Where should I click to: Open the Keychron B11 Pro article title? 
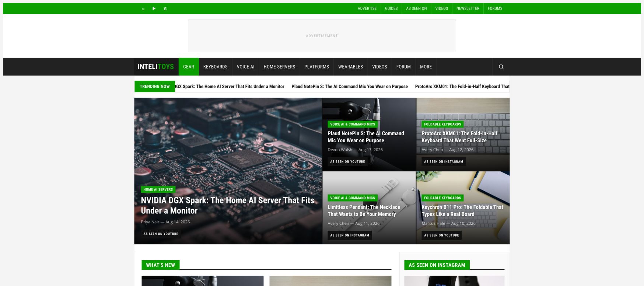462,210
